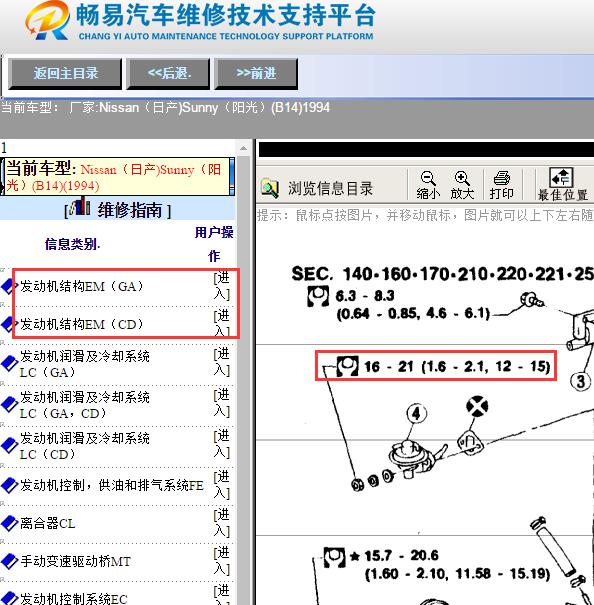Click [进入] for 发动机控制，供油和排气系统FE
Viewport: 594px width, 605px height.
click(x=222, y=485)
